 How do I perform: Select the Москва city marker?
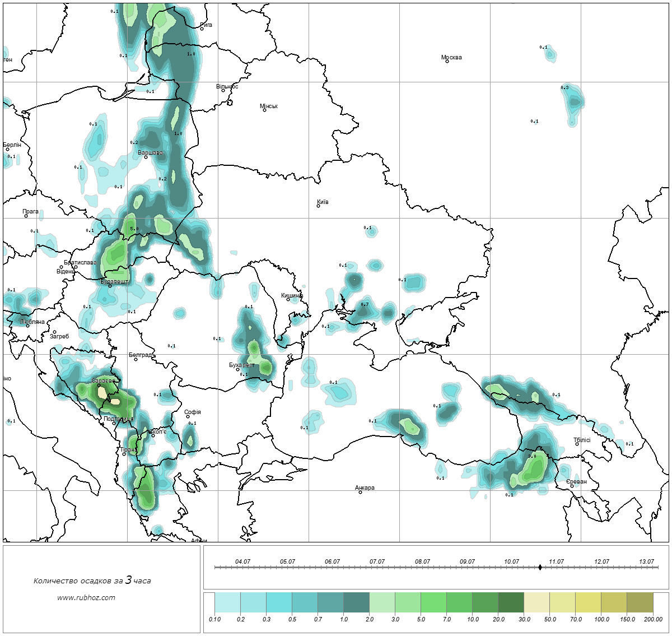coord(447,61)
